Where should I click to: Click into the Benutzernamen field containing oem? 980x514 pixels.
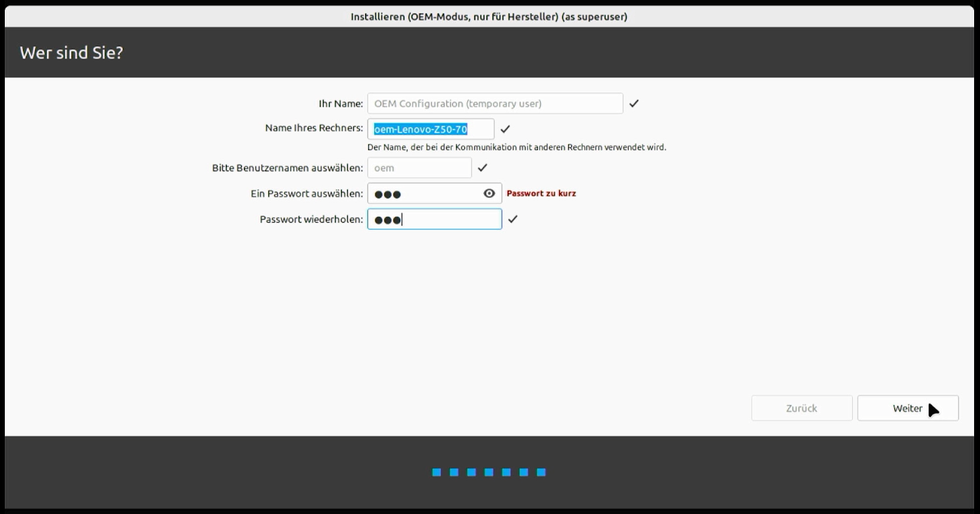419,168
